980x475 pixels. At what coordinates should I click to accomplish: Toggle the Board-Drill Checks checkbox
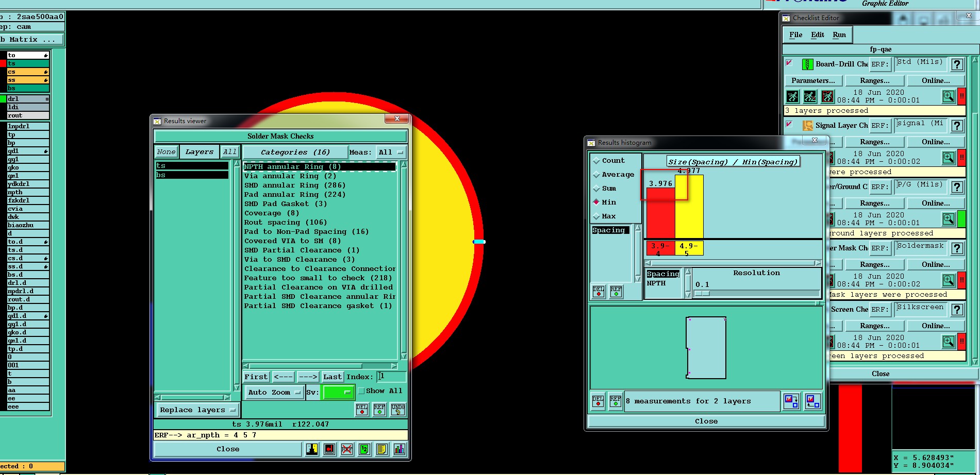pos(789,63)
